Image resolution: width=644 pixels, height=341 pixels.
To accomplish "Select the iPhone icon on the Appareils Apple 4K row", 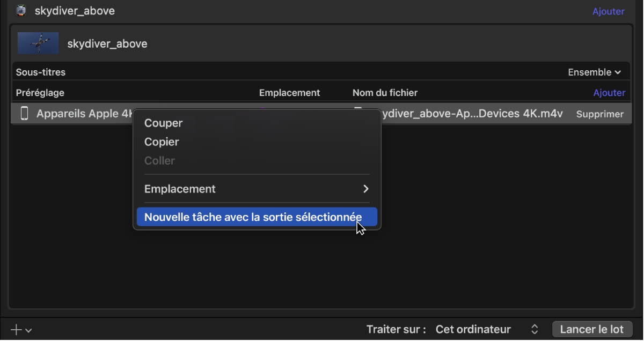I will pyautogui.click(x=24, y=113).
